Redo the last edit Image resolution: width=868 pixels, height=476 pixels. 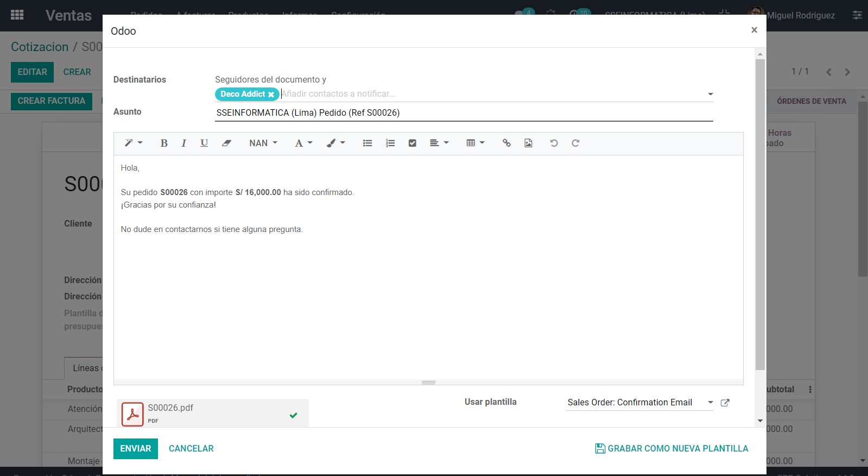click(x=575, y=143)
